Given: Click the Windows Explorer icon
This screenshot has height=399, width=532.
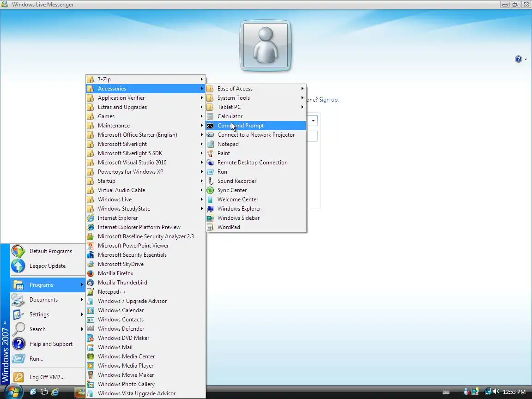Looking at the screenshot, I should [x=211, y=209].
